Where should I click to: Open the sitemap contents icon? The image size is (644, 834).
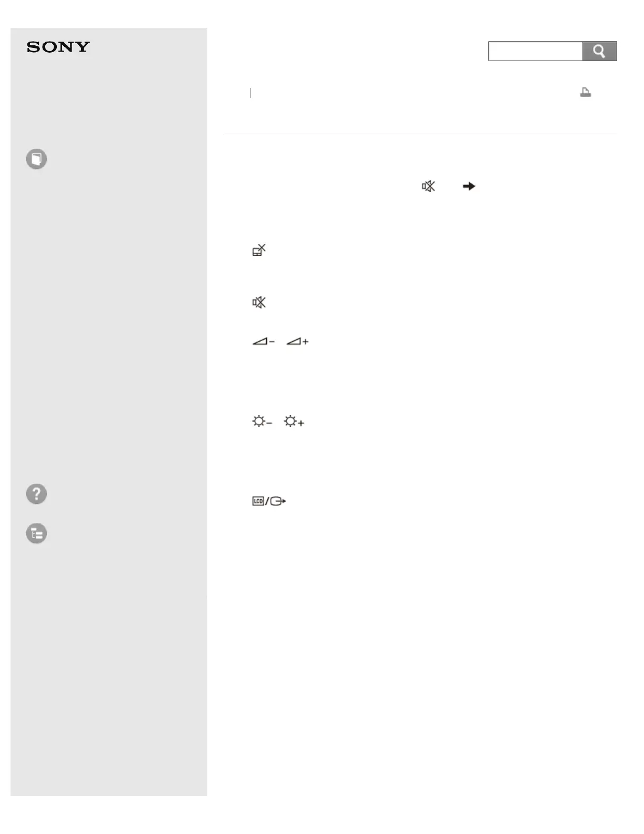(36, 533)
